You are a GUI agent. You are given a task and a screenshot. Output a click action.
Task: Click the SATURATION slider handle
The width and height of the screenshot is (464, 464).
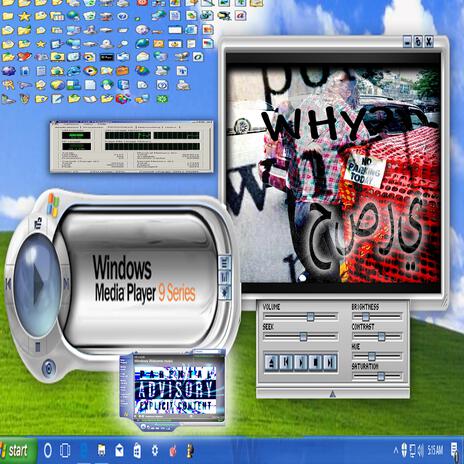pyautogui.click(x=381, y=377)
